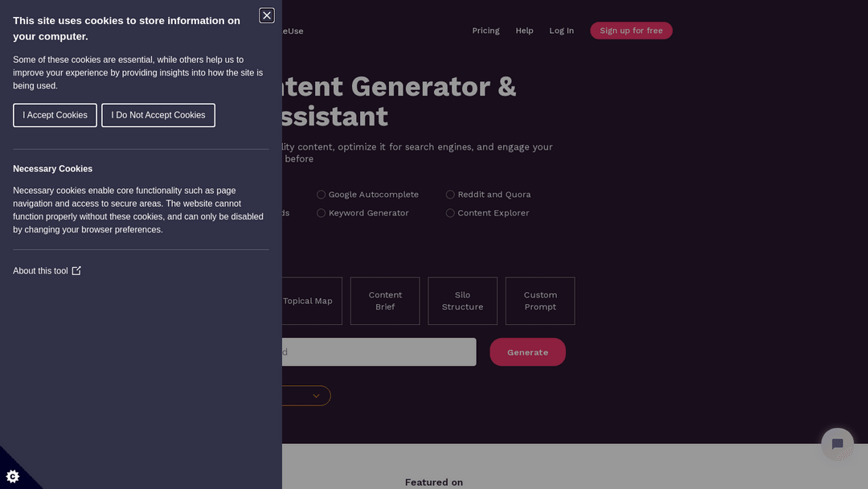Choose the Keyword Generator radio button
Image resolution: width=868 pixels, height=489 pixels.
pyautogui.click(x=321, y=213)
